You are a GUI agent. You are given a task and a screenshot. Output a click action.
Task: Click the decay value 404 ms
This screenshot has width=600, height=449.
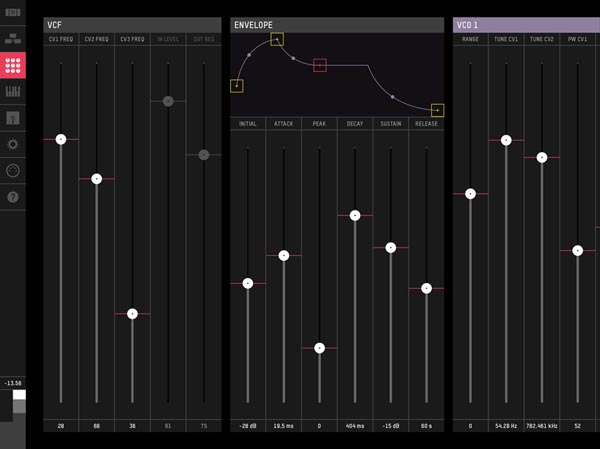(x=355, y=426)
